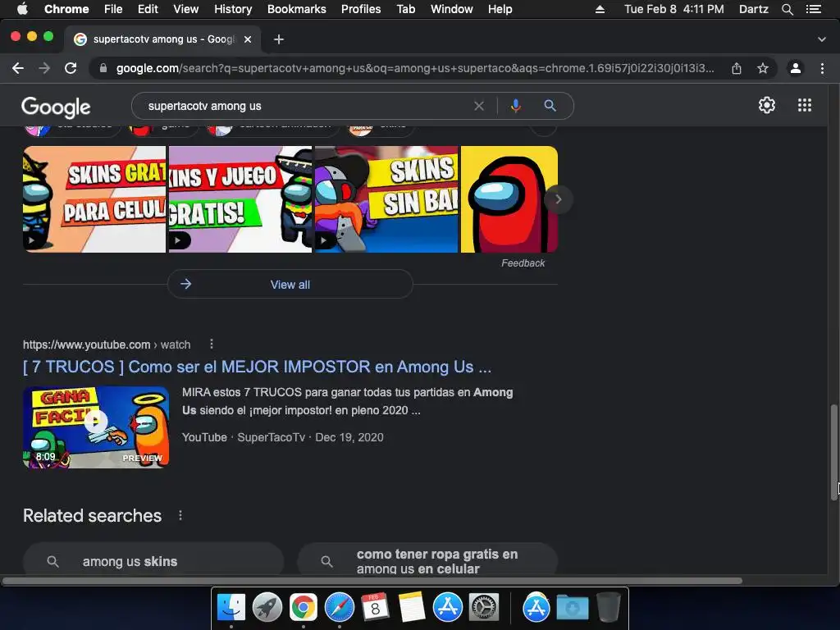840x630 pixels.
Task: Go back with the browser back arrow
Action: click(x=18, y=68)
